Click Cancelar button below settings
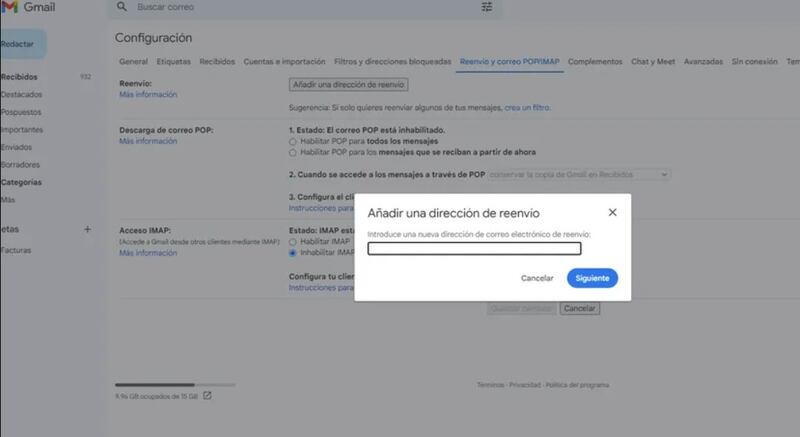Viewport: 800px width, 437px height. pyautogui.click(x=580, y=309)
